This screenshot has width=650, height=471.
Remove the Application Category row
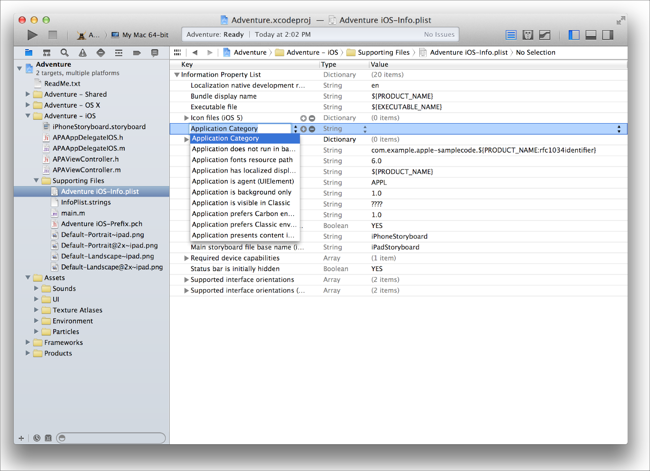[x=312, y=129]
